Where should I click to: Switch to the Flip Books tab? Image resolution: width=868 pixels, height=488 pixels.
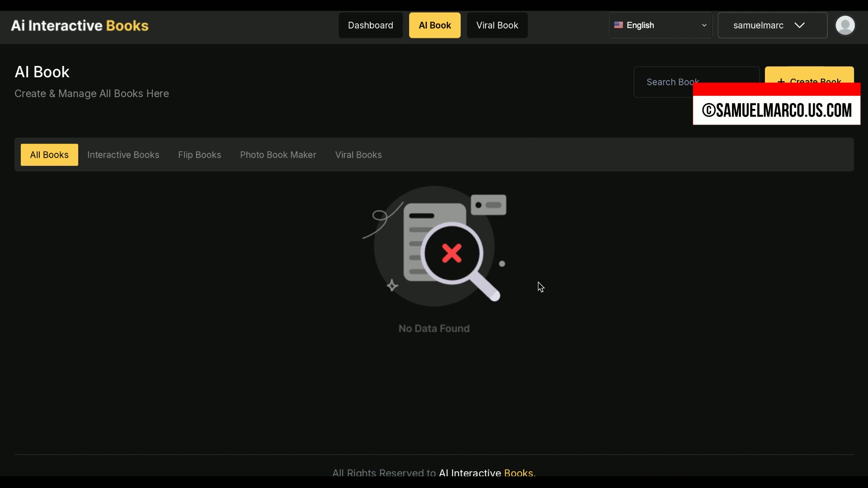[x=199, y=155]
